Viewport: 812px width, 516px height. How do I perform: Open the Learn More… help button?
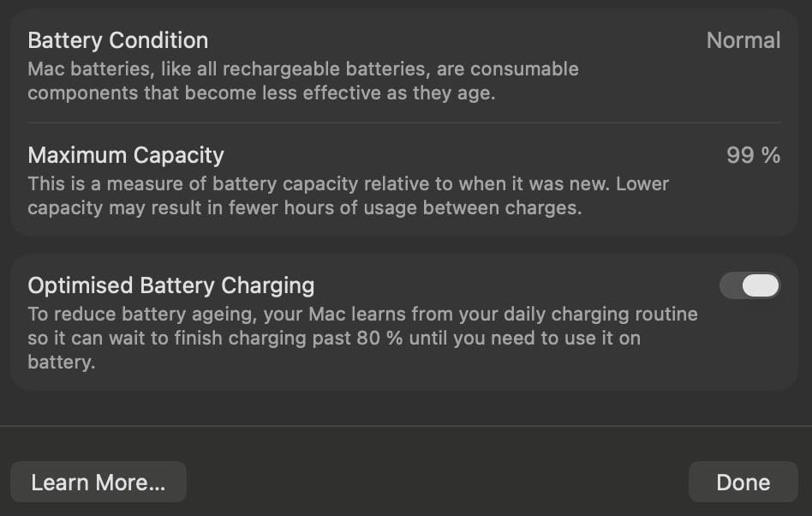point(98,483)
